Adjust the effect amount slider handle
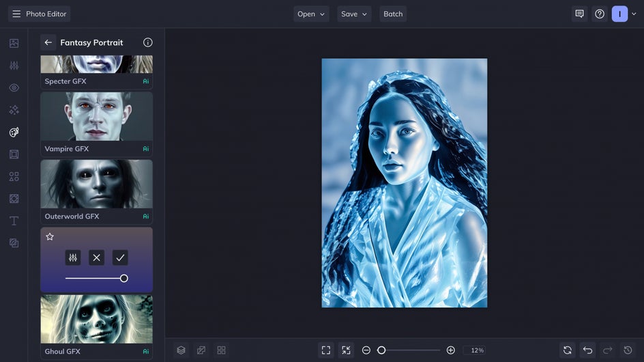 123,279
